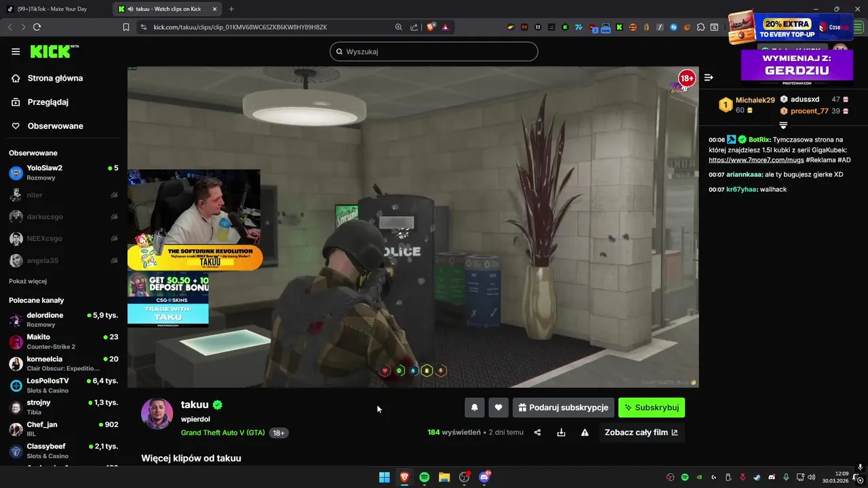The image size is (868, 488).
Task: Open recommended channel Makito
Action: click(x=63, y=342)
